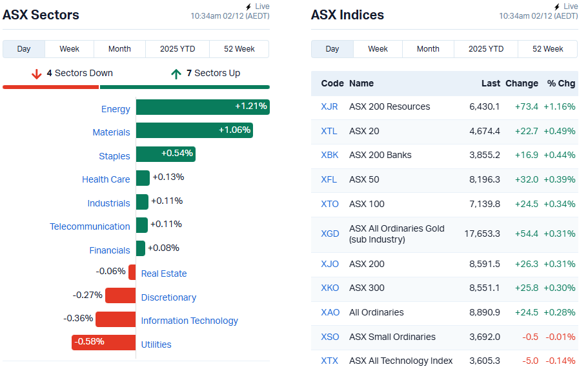This screenshot has width=588, height=369.
Task: Click 'ASX 200 Resources' name cell
Action: click(390, 107)
